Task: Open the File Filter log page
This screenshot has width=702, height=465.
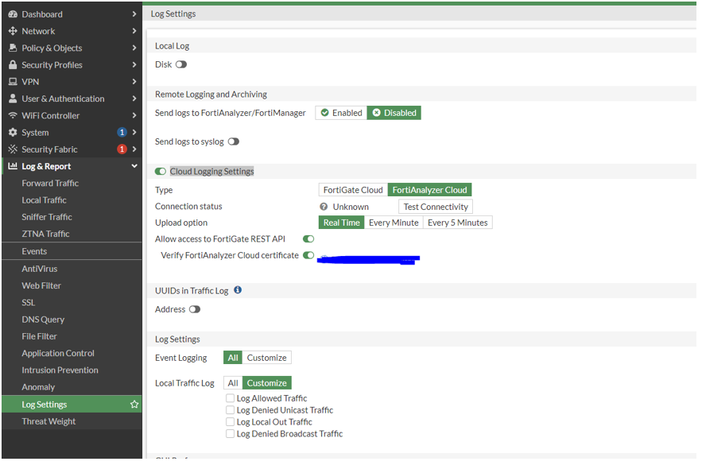Action: point(39,337)
